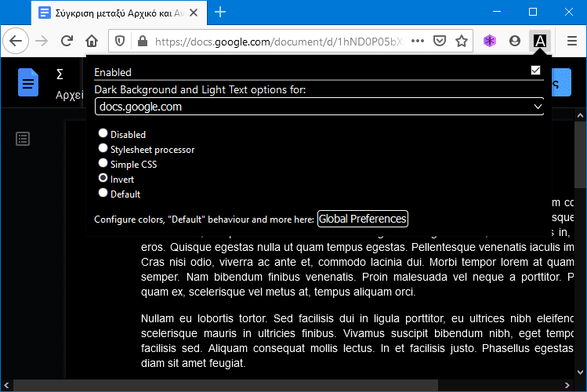The width and height of the screenshot is (587, 392).
Task: Click the horizontal scrollbar right arrow
Action: (567, 385)
